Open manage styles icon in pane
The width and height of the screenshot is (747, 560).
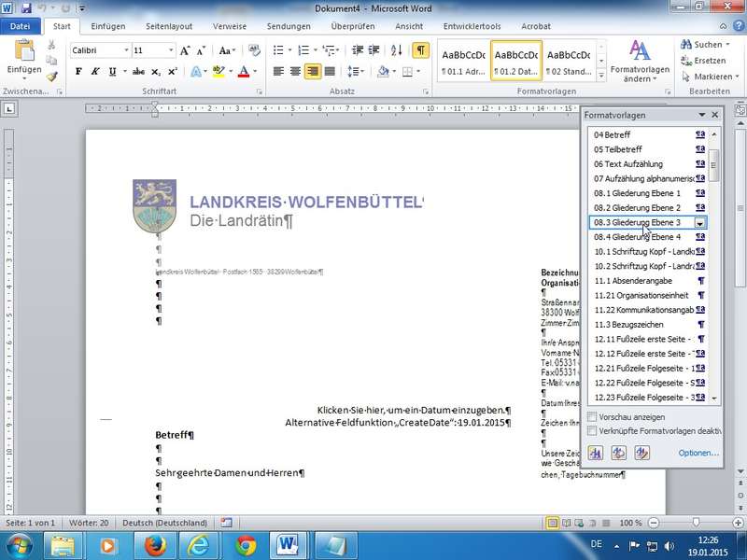[642, 453]
